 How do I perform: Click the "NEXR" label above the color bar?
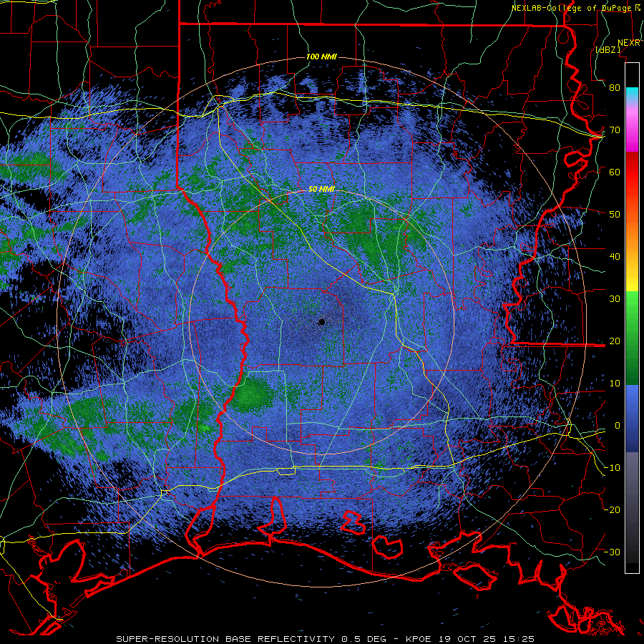coord(629,43)
